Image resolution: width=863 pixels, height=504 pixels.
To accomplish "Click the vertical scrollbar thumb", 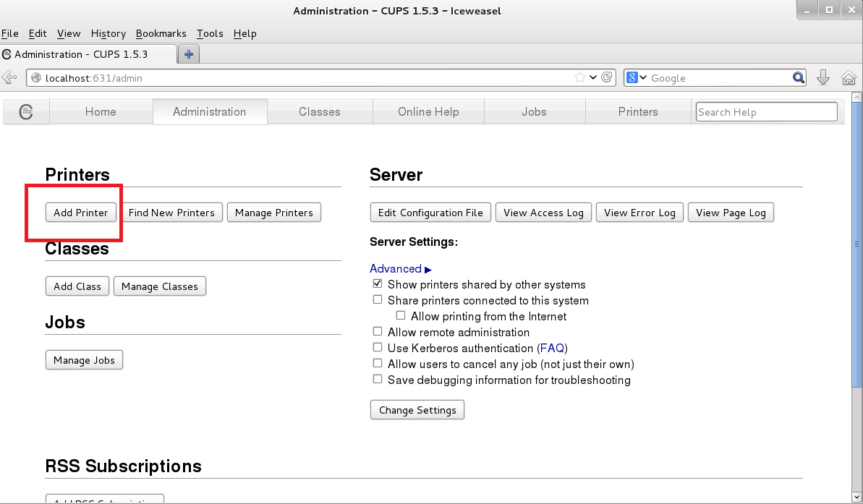I will (857, 242).
